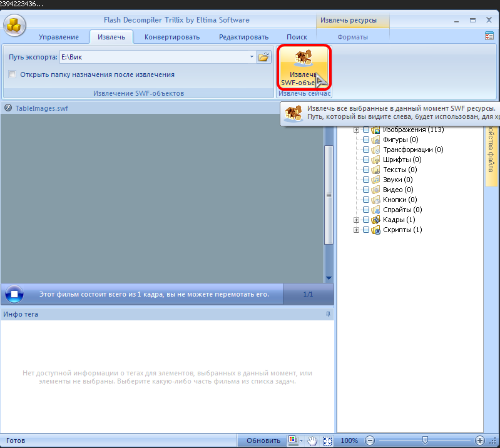Click the Fonts (Шрифты) folder icon
Screen dimensions: 500x448
(375, 160)
